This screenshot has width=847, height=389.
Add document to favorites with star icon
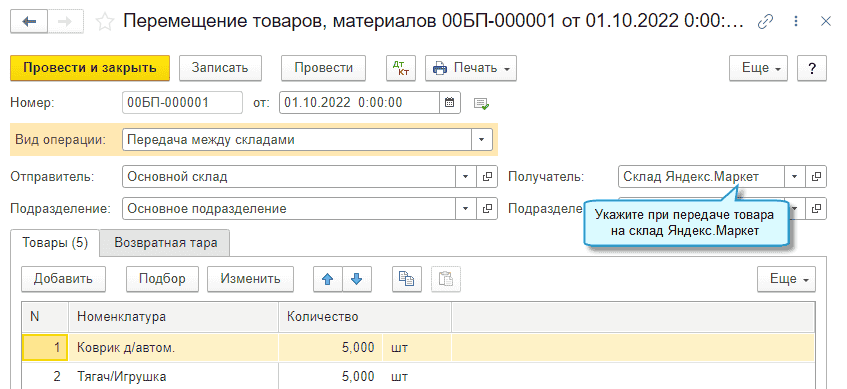(104, 22)
